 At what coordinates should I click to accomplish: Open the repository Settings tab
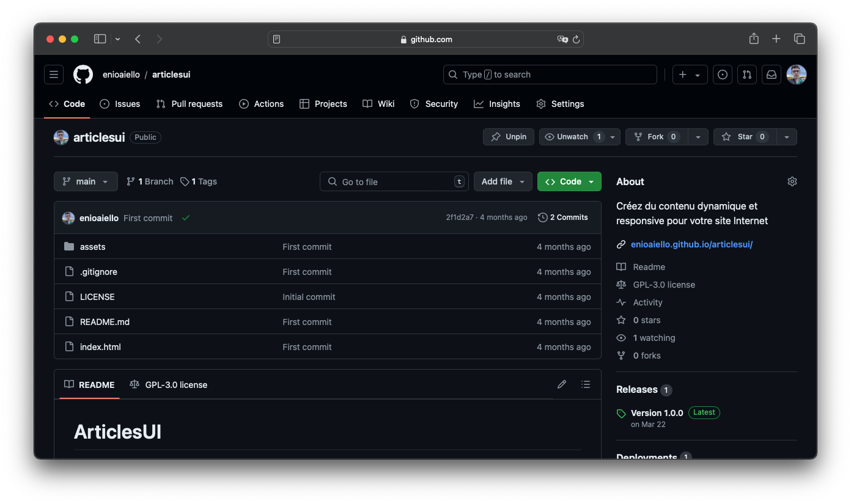[x=560, y=104]
